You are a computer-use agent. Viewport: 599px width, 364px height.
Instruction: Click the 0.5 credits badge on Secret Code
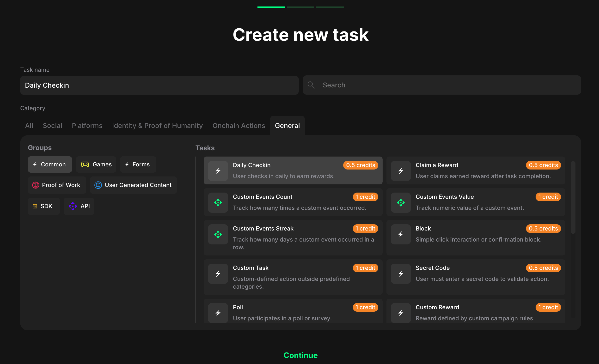pyautogui.click(x=543, y=268)
